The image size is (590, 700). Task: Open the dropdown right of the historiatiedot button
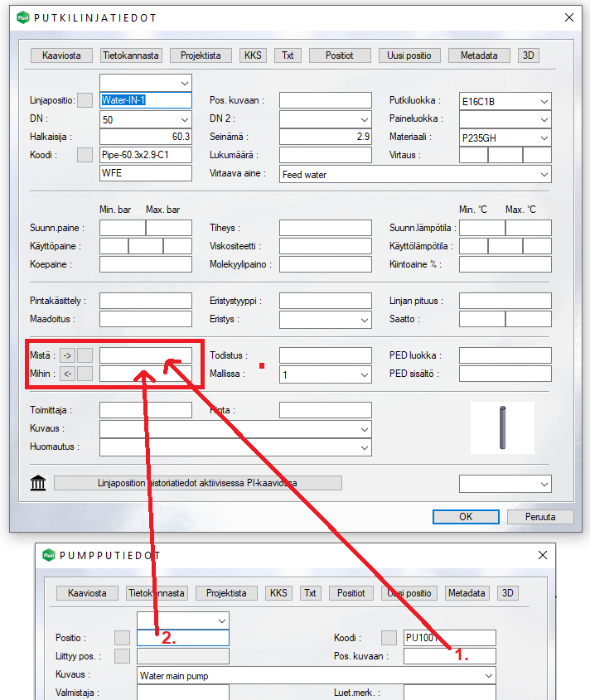coord(505,484)
